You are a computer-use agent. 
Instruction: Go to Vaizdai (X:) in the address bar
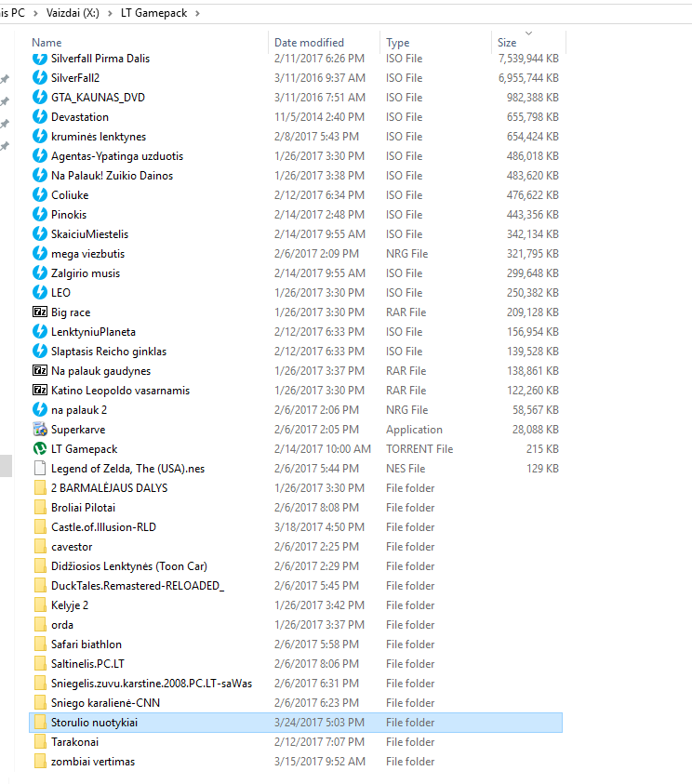(73, 13)
